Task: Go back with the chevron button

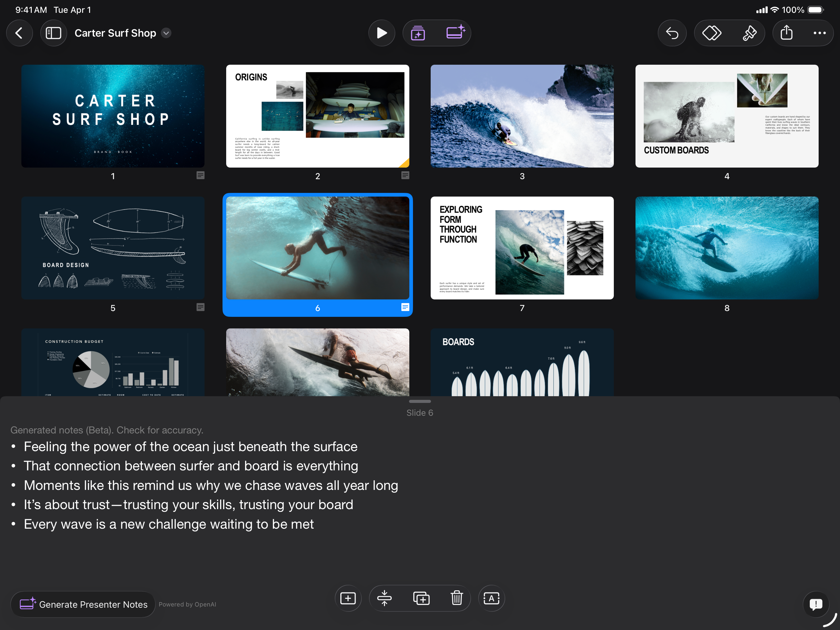Action: (19, 33)
